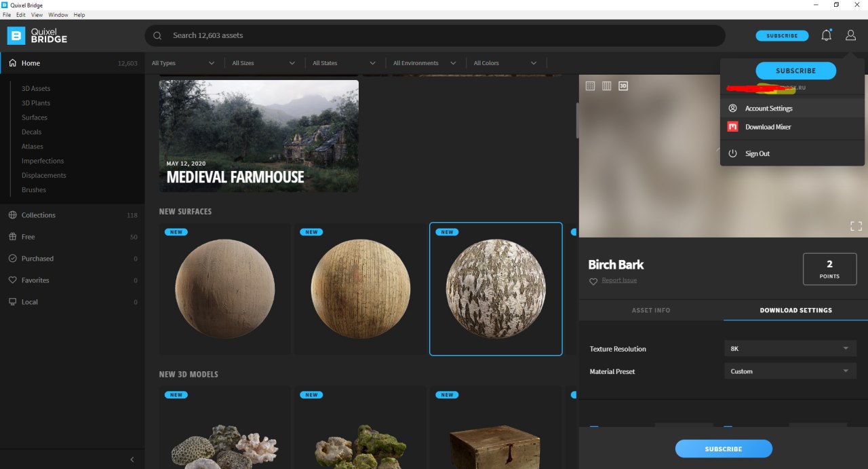Select Decals category
This screenshot has height=469, width=868.
(x=31, y=132)
